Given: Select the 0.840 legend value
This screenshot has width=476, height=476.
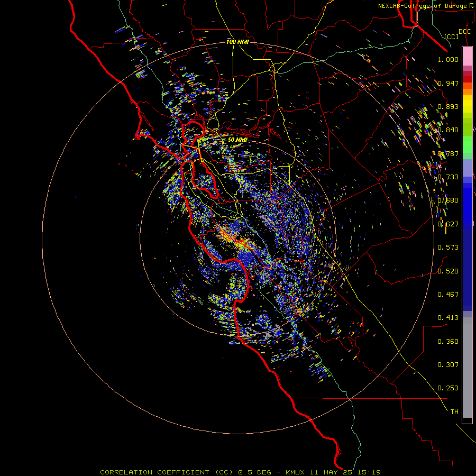Looking at the screenshot, I should 448,130.
